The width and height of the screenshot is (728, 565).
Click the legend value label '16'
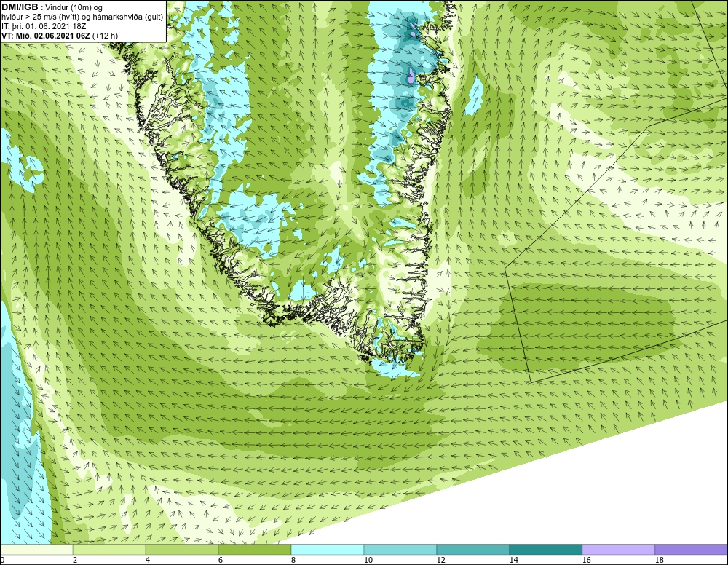pyautogui.click(x=586, y=560)
